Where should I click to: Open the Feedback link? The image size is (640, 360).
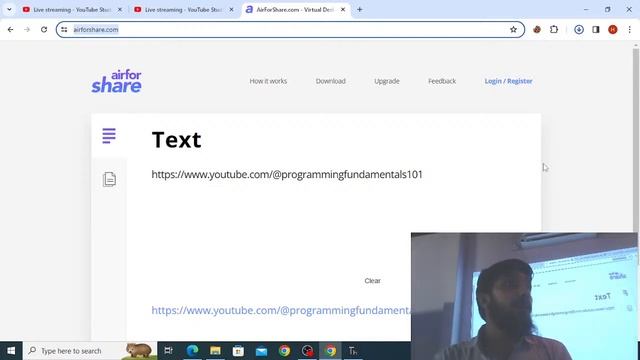(442, 81)
